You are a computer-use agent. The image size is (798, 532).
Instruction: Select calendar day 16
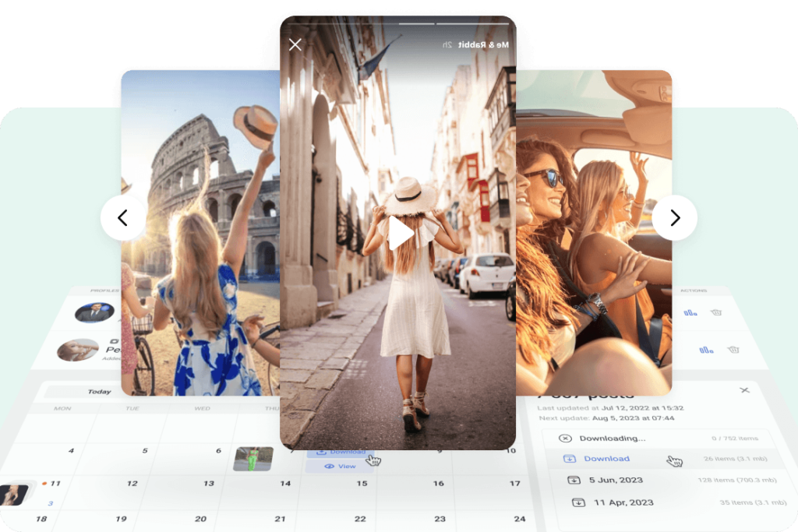[x=439, y=483]
